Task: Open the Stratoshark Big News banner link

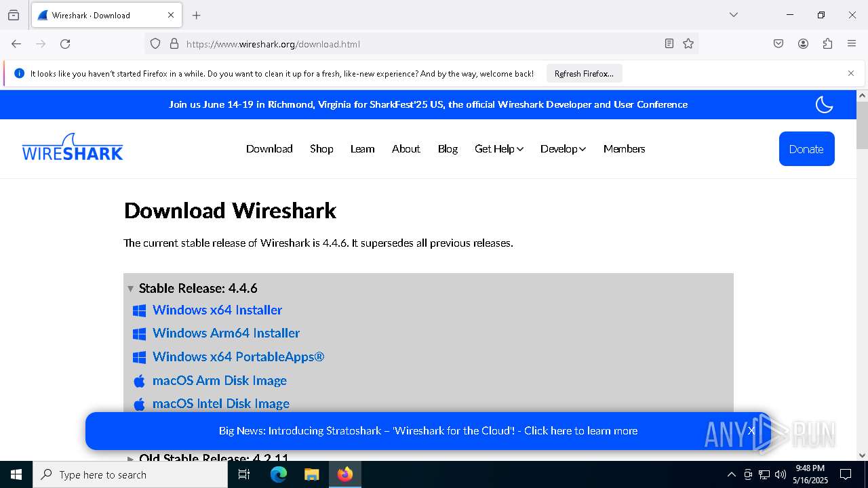Action: click(x=428, y=430)
